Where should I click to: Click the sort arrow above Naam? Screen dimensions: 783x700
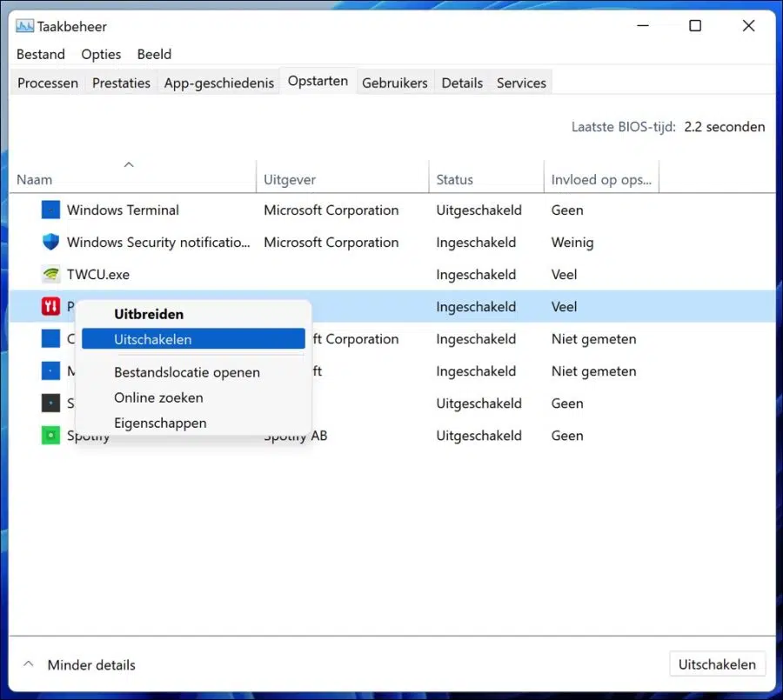(x=129, y=164)
